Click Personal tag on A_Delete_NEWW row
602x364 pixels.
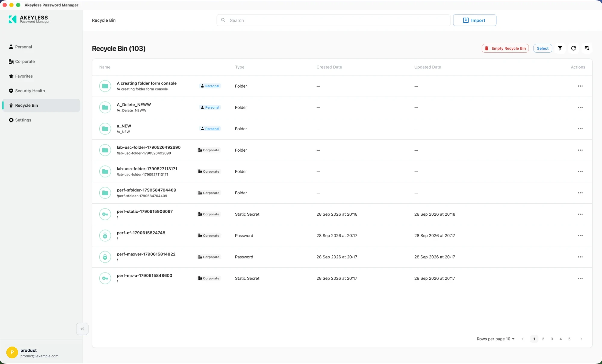point(210,107)
